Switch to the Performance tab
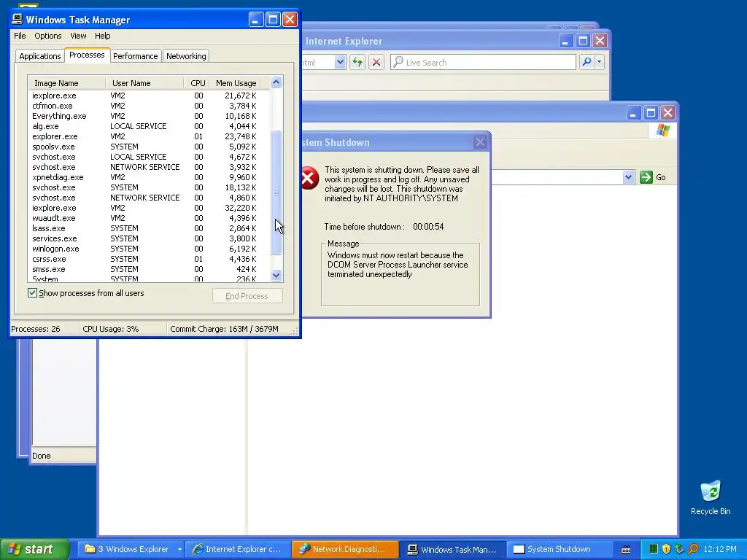Image resolution: width=747 pixels, height=560 pixels. pyautogui.click(x=135, y=56)
